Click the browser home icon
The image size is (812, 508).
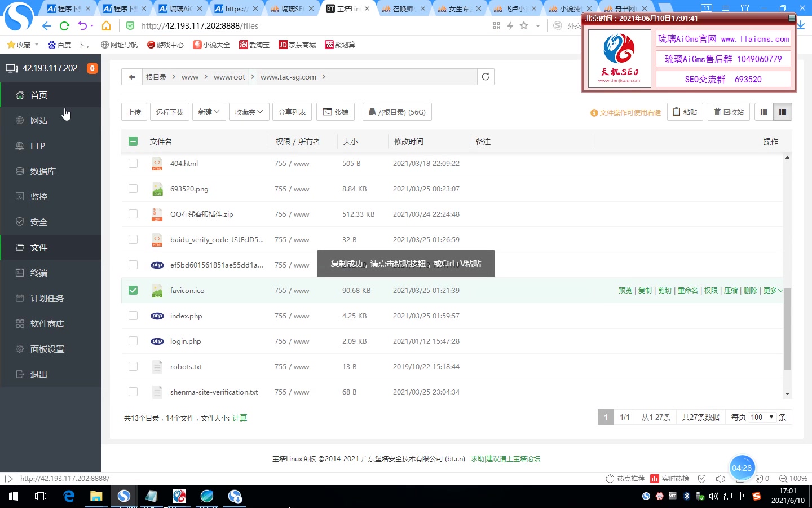(106, 25)
